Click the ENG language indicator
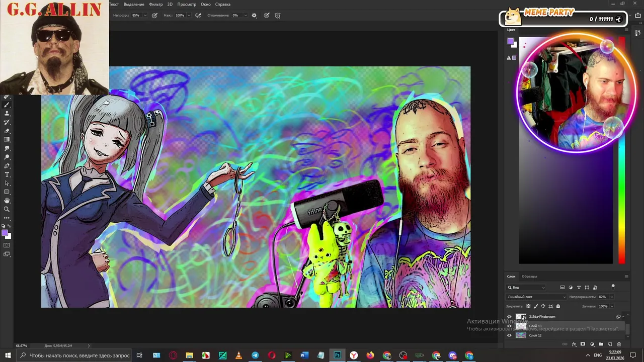The image size is (644, 362). [598, 355]
